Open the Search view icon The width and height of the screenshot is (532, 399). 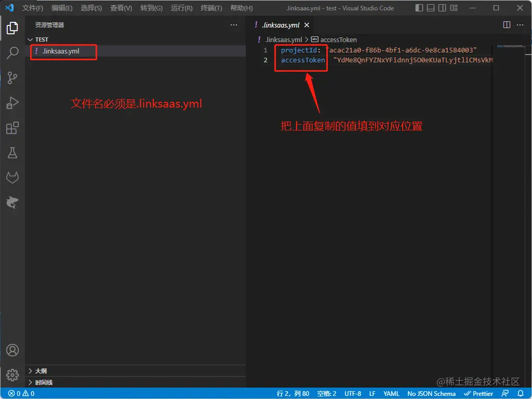click(x=12, y=53)
